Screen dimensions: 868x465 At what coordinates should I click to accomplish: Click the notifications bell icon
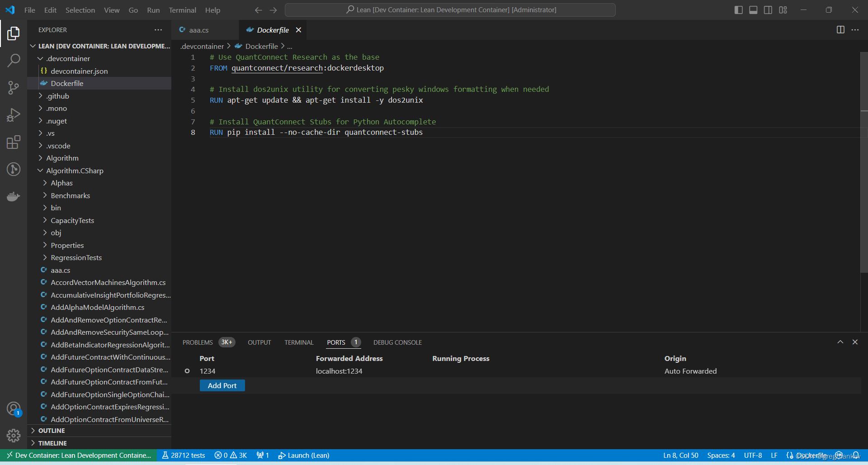tap(856, 456)
